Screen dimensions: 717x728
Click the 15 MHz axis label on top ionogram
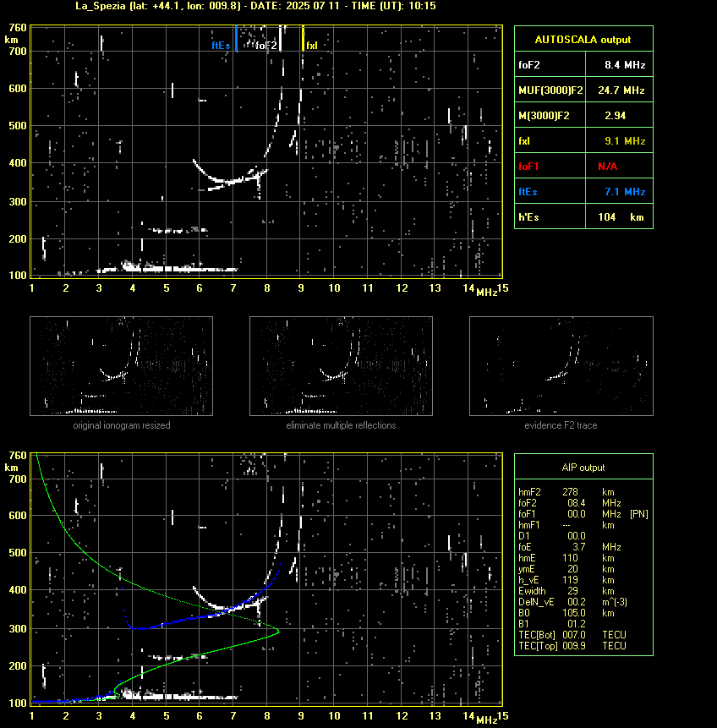point(503,288)
